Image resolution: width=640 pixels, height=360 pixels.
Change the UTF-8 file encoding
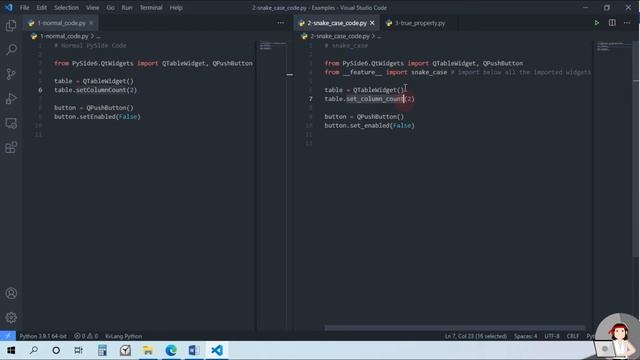552,336
